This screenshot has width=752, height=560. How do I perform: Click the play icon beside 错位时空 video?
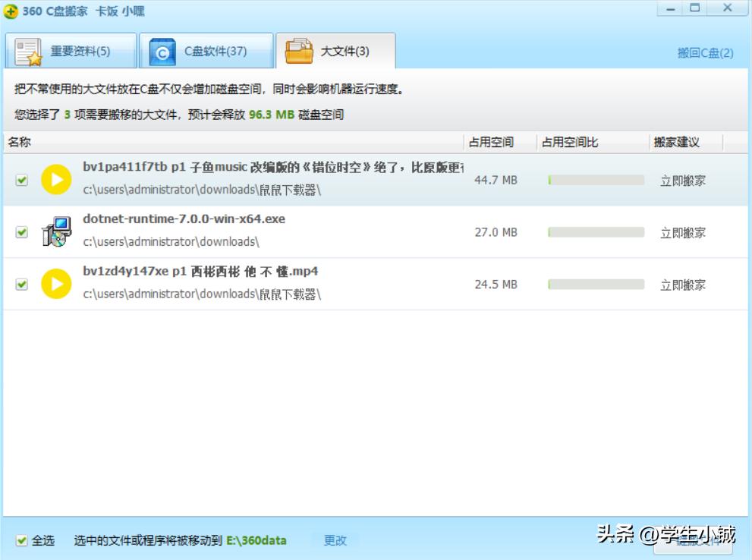pyautogui.click(x=55, y=180)
